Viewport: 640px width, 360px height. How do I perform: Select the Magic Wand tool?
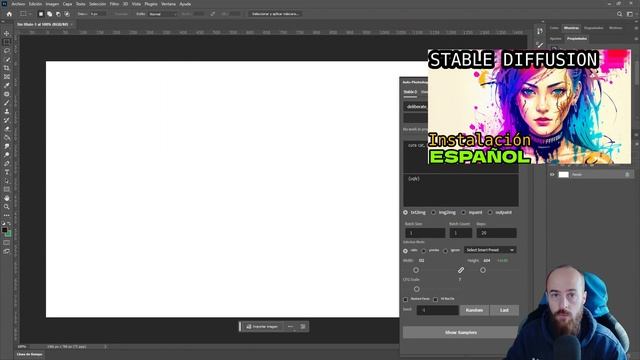7,60
